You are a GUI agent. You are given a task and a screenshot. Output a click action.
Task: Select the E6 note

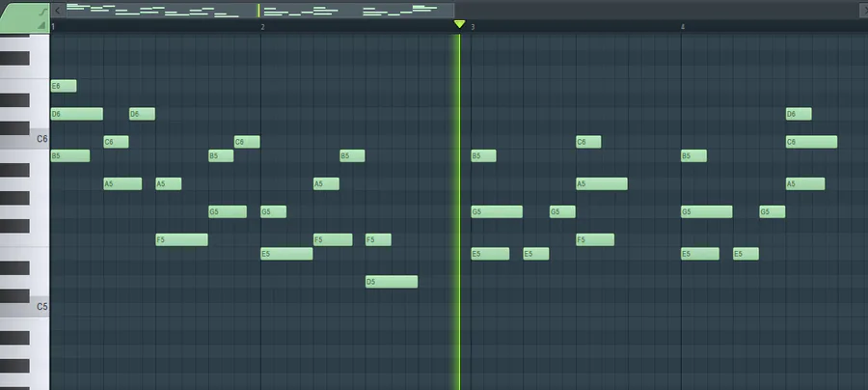click(64, 86)
